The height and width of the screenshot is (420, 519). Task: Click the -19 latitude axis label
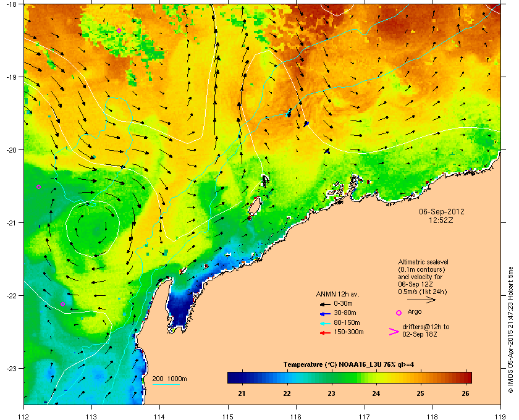click(x=11, y=77)
